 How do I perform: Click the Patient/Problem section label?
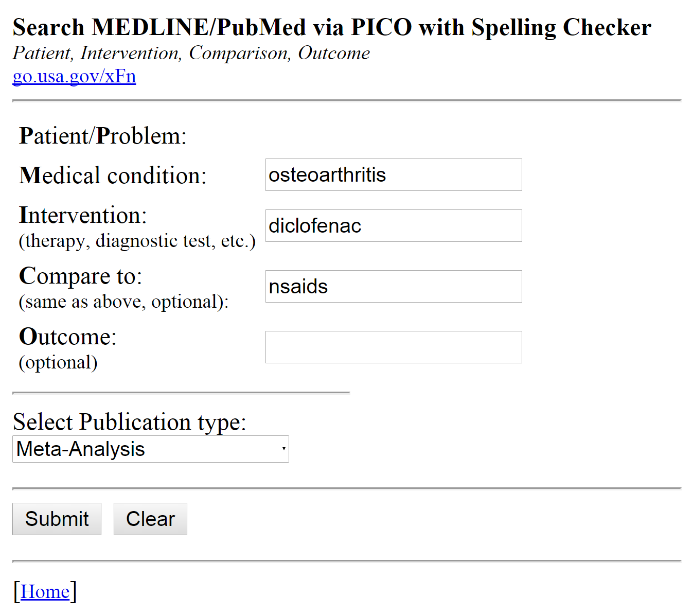102,136
